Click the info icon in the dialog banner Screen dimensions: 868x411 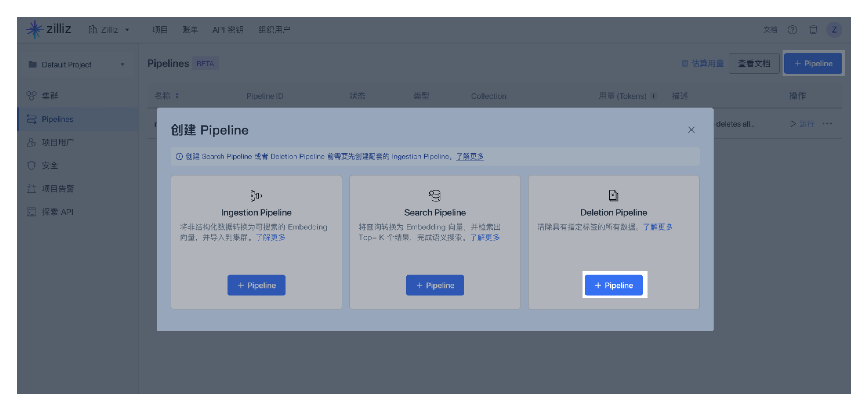tap(179, 156)
